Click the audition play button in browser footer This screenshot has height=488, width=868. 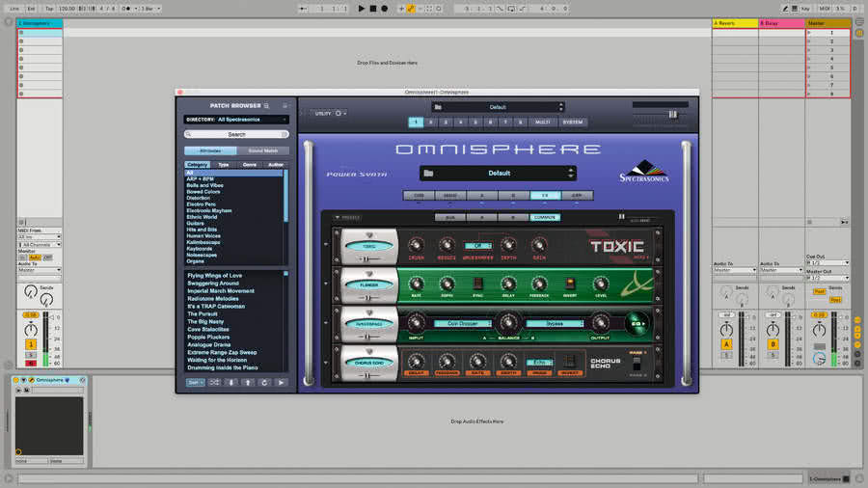pyautogui.click(x=282, y=382)
